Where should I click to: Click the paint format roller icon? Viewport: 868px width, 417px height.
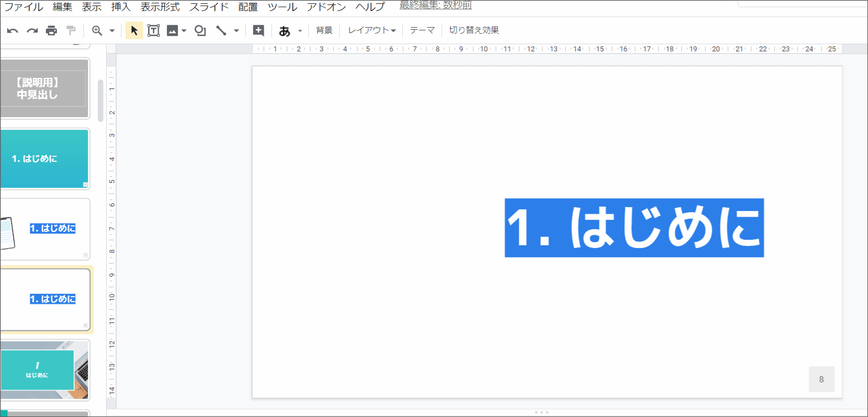point(71,30)
